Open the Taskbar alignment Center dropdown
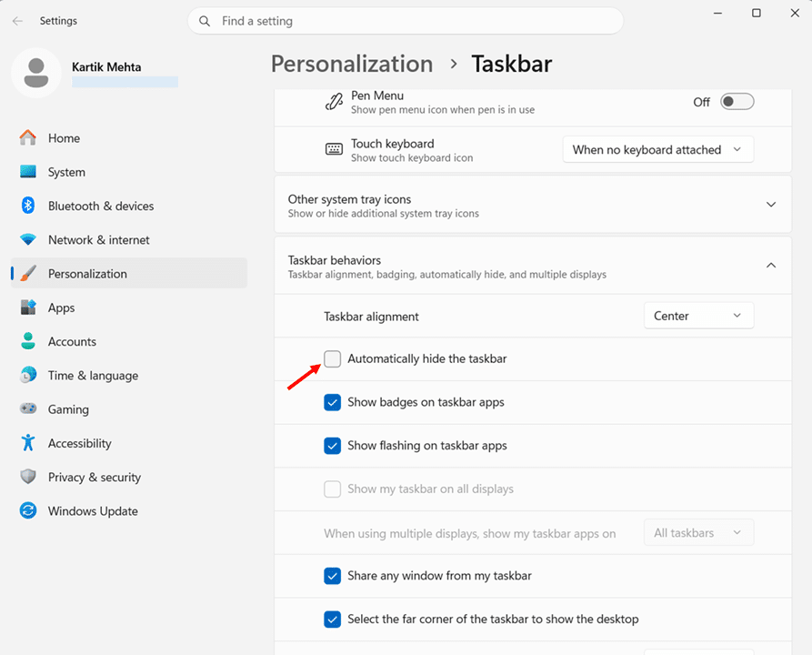This screenshot has width=812, height=655. (698, 316)
